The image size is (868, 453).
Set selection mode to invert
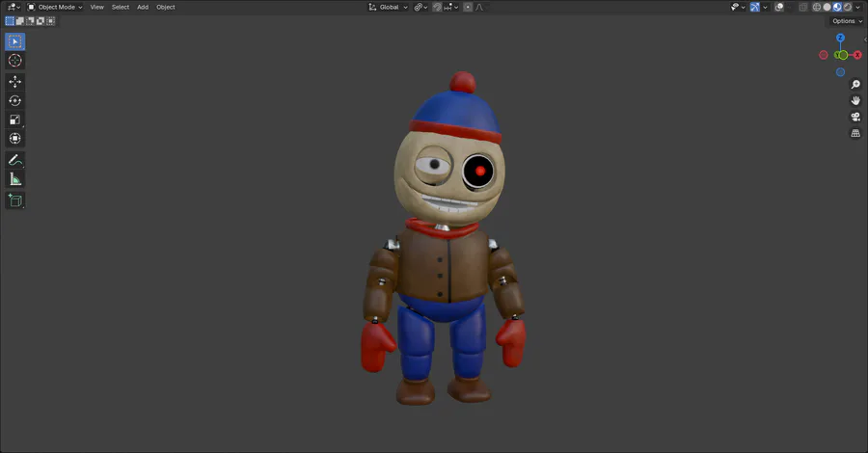click(x=41, y=21)
